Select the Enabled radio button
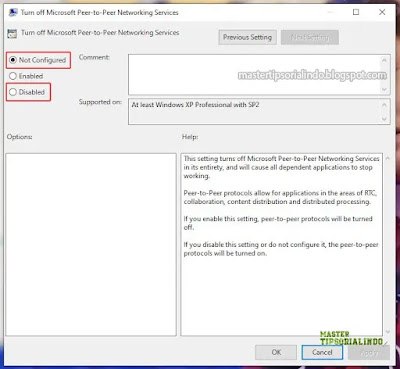This screenshot has height=369, width=400. (x=26, y=76)
